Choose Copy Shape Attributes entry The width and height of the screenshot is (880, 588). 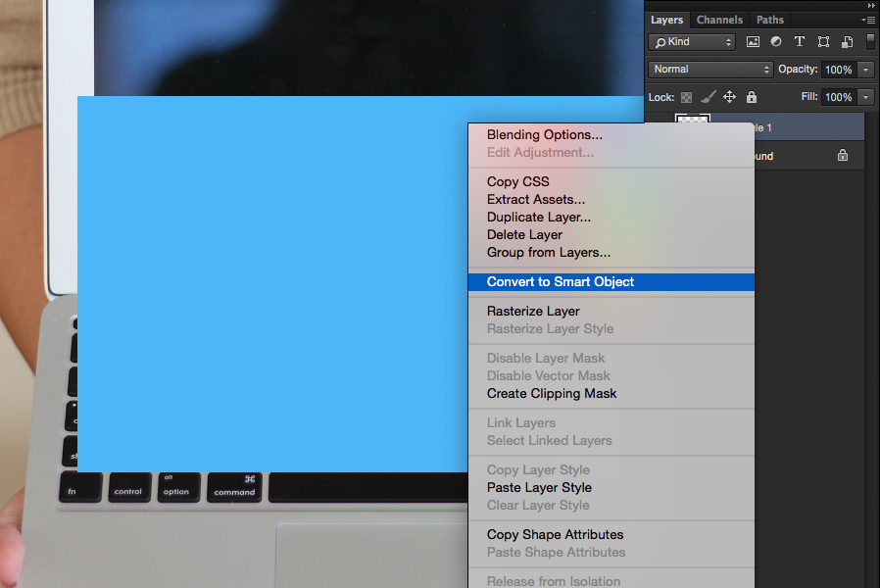pos(611,534)
